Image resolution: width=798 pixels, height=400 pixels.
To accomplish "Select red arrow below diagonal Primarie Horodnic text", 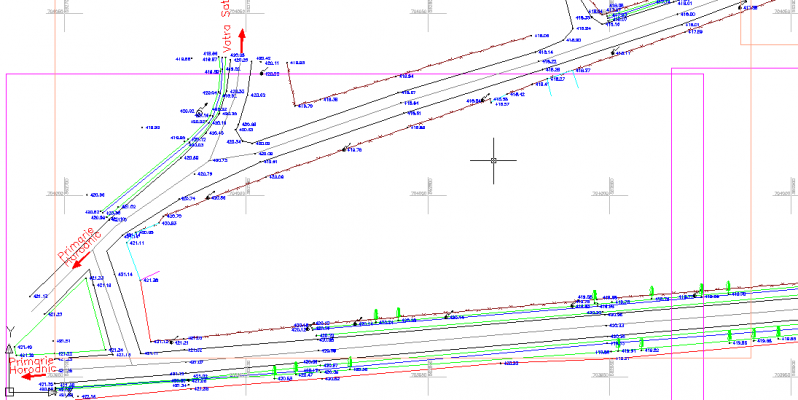I will pos(79,262).
